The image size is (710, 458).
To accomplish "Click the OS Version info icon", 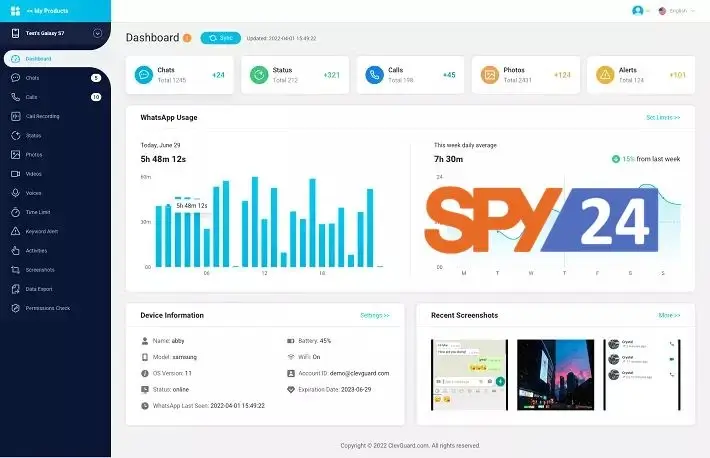I will point(145,373).
